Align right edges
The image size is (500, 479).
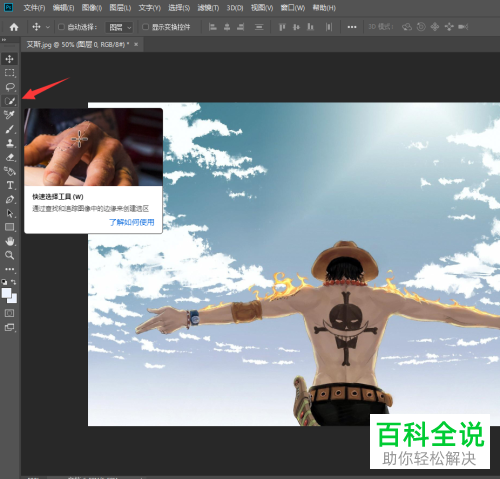pyautogui.click(x=241, y=27)
